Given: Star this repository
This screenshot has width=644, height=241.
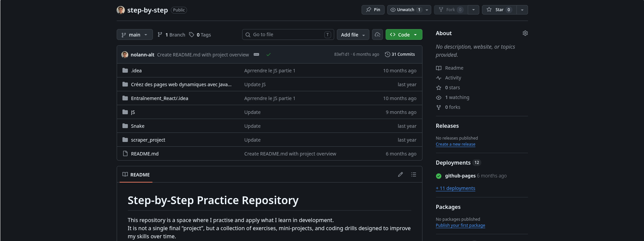Looking at the screenshot, I should [500, 10].
